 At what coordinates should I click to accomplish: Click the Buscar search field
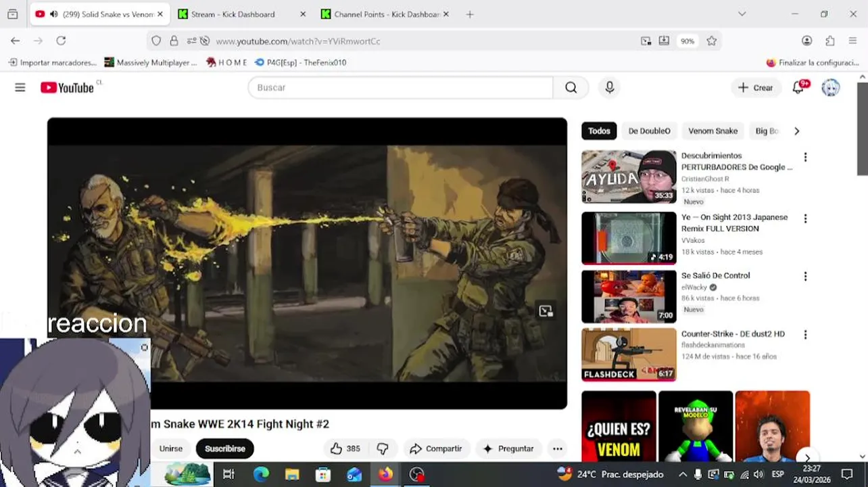click(401, 87)
